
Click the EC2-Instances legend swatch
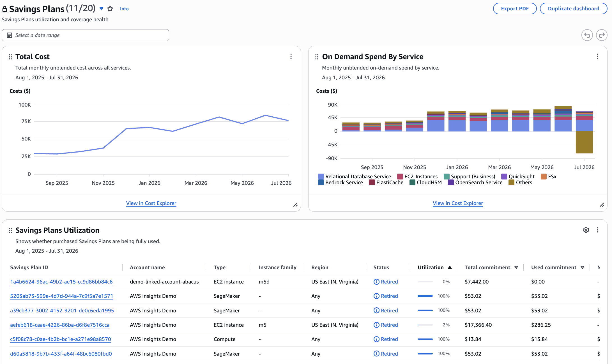coord(400,176)
